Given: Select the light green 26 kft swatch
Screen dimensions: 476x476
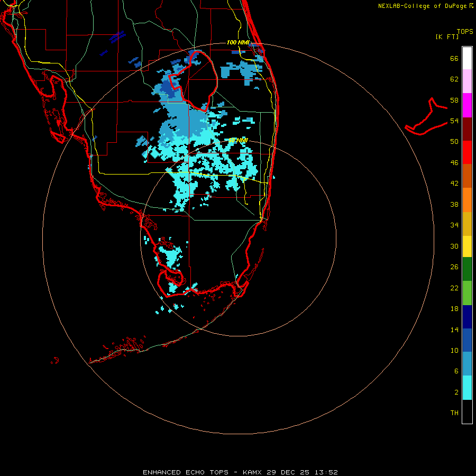Looking at the screenshot, I should (x=467, y=293).
